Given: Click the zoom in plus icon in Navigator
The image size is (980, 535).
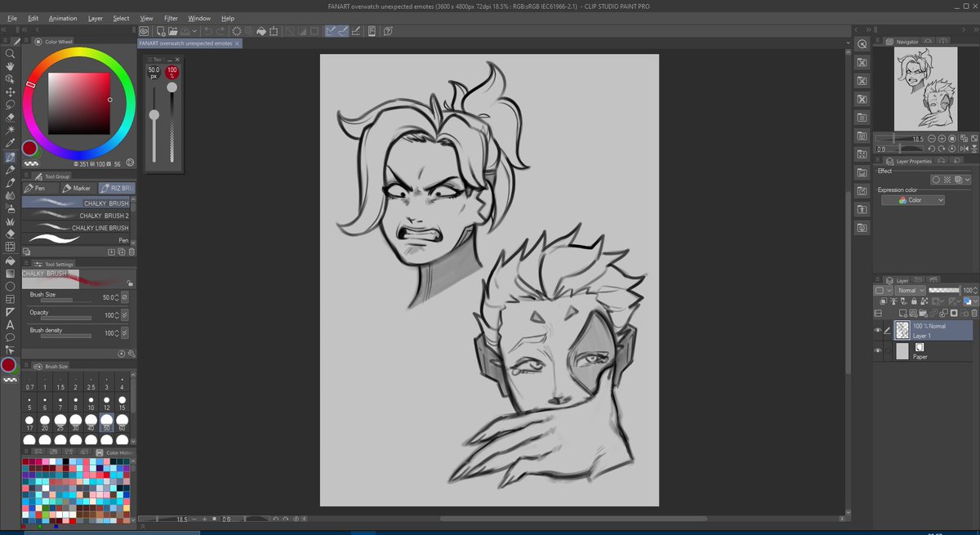Looking at the screenshot, I should pos(942,139).
